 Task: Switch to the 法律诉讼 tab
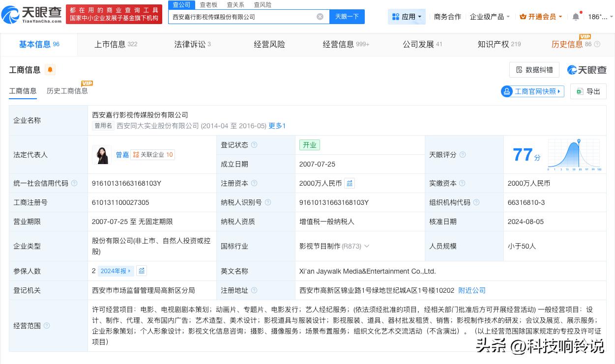coord(192,44)
